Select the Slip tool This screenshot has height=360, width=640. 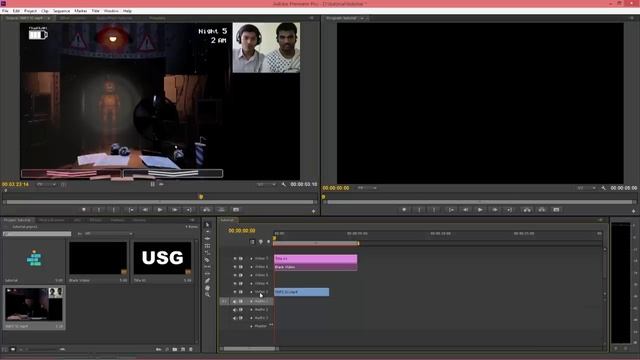coord(207,267)
